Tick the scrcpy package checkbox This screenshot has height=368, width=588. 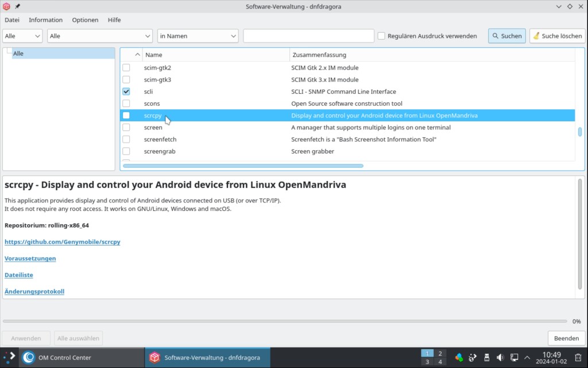click(126, 115)
